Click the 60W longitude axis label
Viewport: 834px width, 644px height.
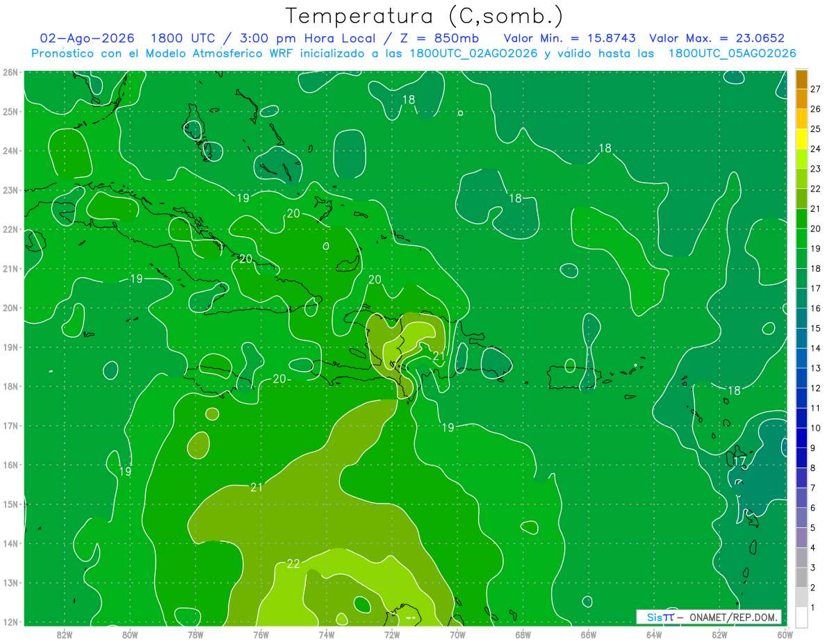pos(785,634)
